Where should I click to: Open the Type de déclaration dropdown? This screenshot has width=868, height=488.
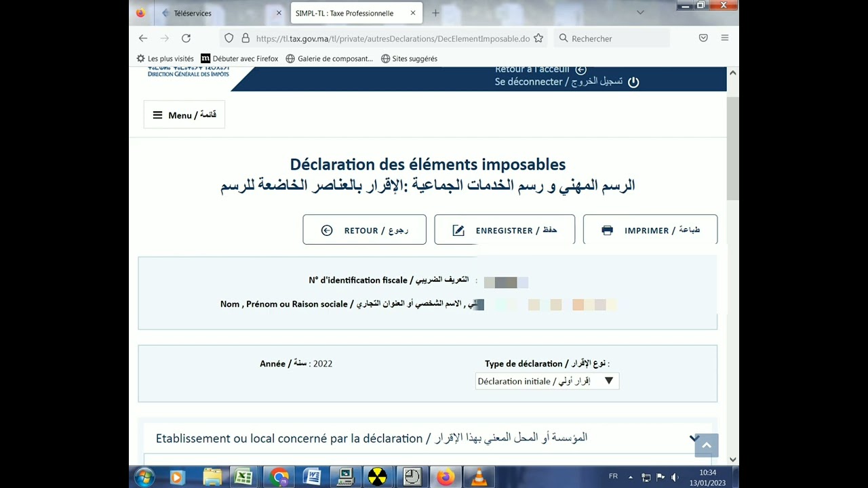click(547, 381)
